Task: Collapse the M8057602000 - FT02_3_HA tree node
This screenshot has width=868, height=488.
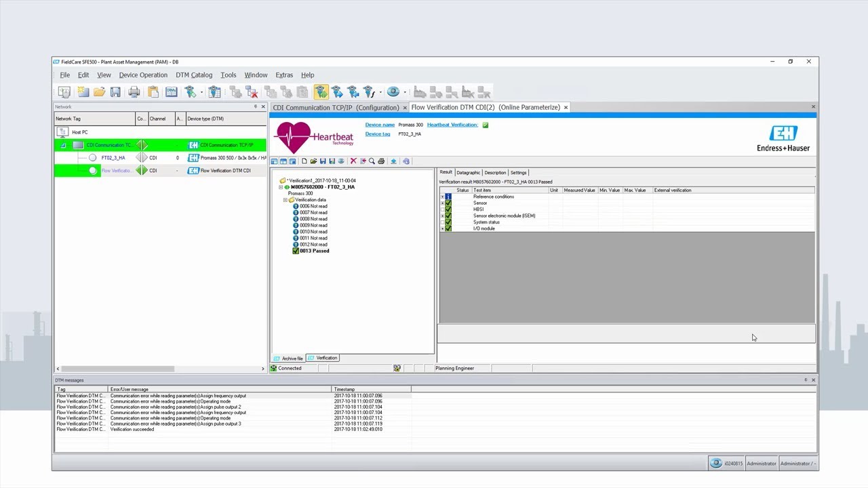Action: coord(281,187)
